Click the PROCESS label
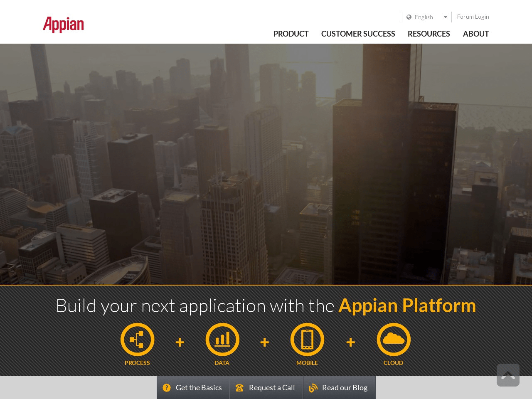 click(x=137, y=363)
